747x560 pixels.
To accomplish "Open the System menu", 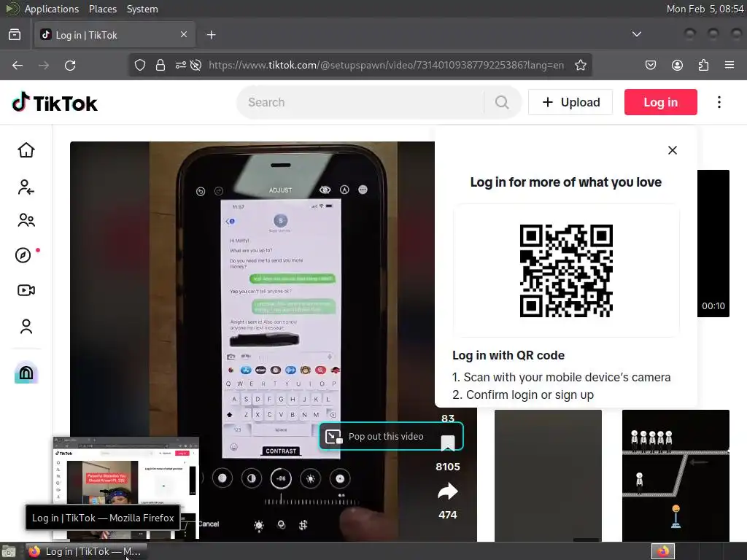I will pos(142,9).
